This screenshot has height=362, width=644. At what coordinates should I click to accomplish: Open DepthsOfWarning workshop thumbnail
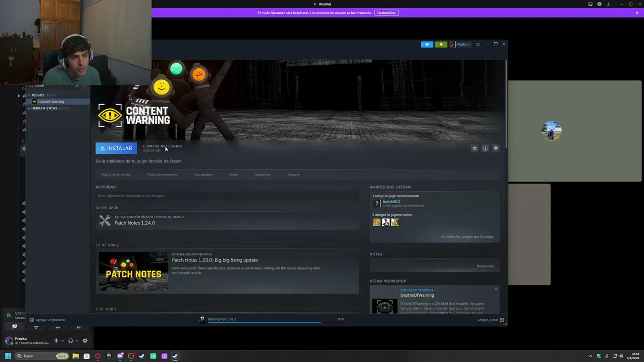(x=384, y=307)
